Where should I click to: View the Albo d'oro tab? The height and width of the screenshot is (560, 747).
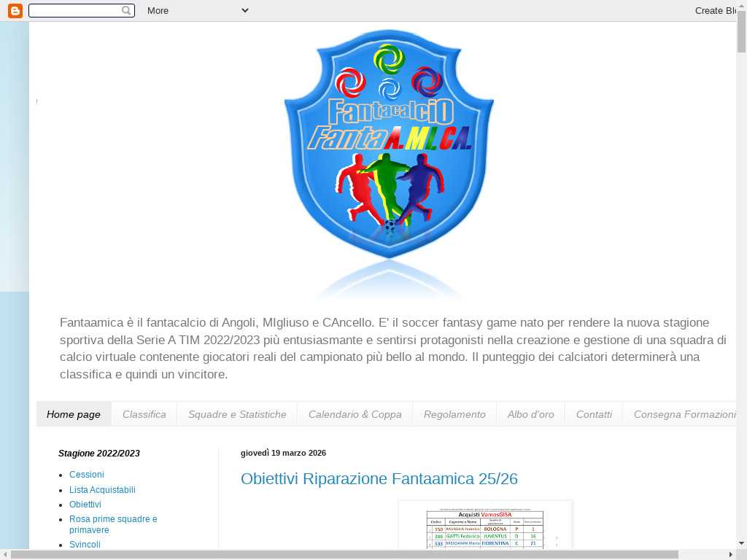[530, 414]
